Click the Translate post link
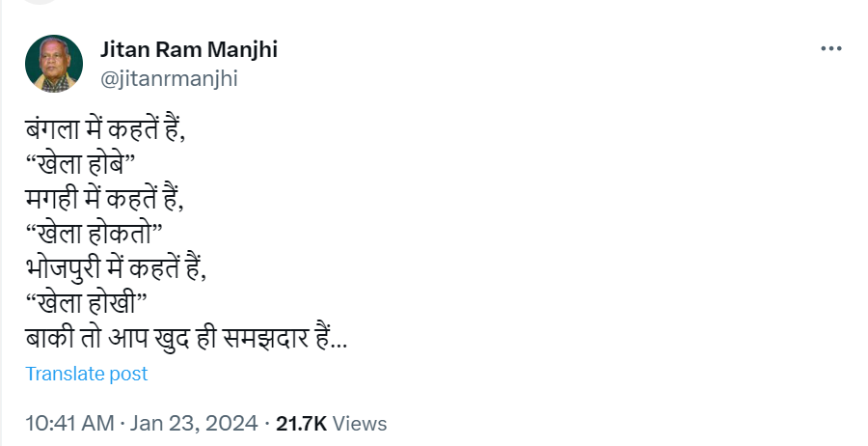The image size is (868, 446). click(87, 374)
